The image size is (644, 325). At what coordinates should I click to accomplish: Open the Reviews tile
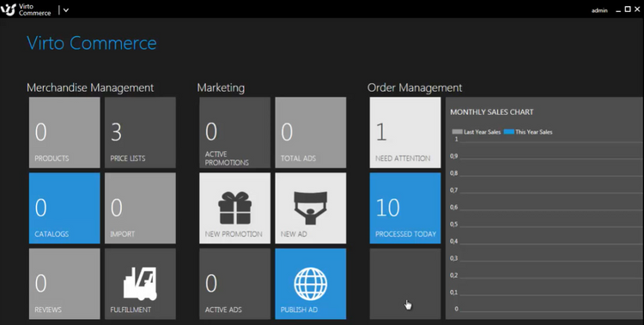(x=64, y=284)
